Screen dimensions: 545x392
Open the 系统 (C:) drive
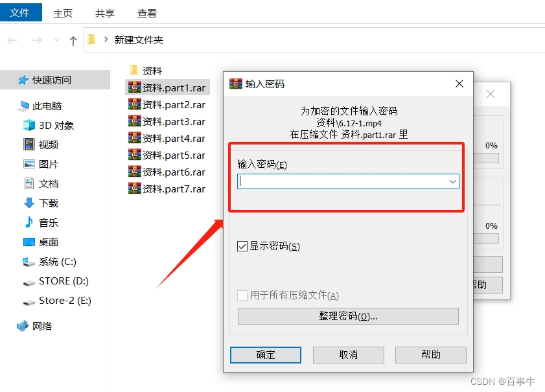57,262
